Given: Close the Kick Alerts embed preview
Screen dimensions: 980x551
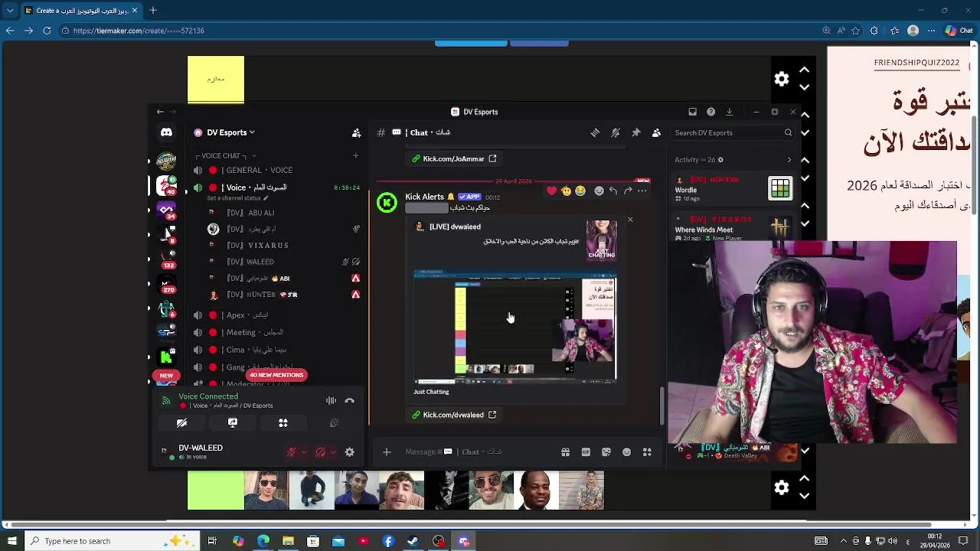Looking at the screenshot, I should click(x=630, y=220).
